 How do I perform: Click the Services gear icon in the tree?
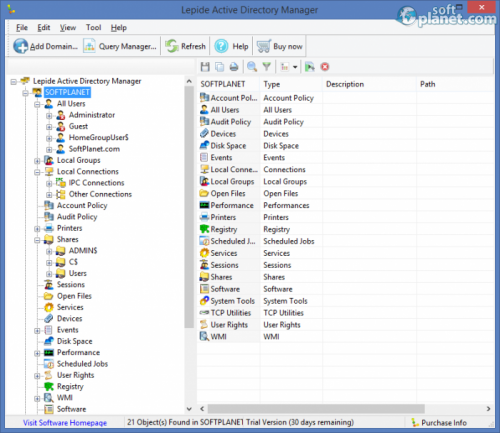tap(49, 307)
